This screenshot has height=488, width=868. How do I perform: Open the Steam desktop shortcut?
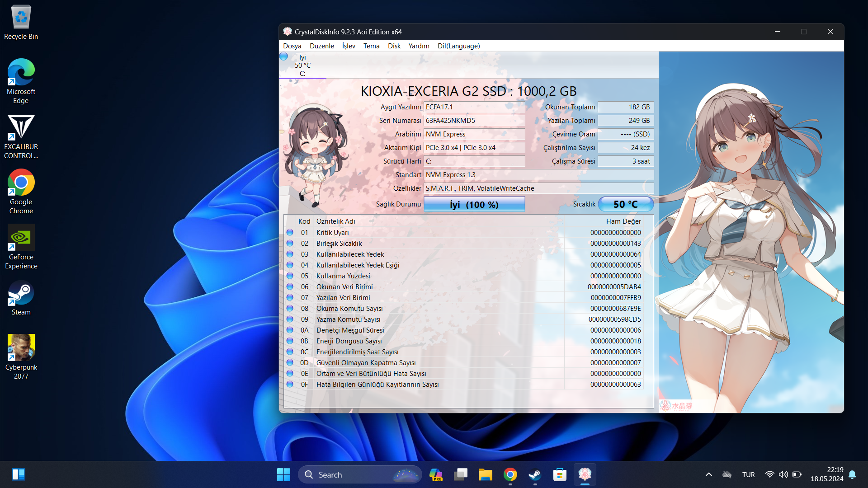[21, 297]
